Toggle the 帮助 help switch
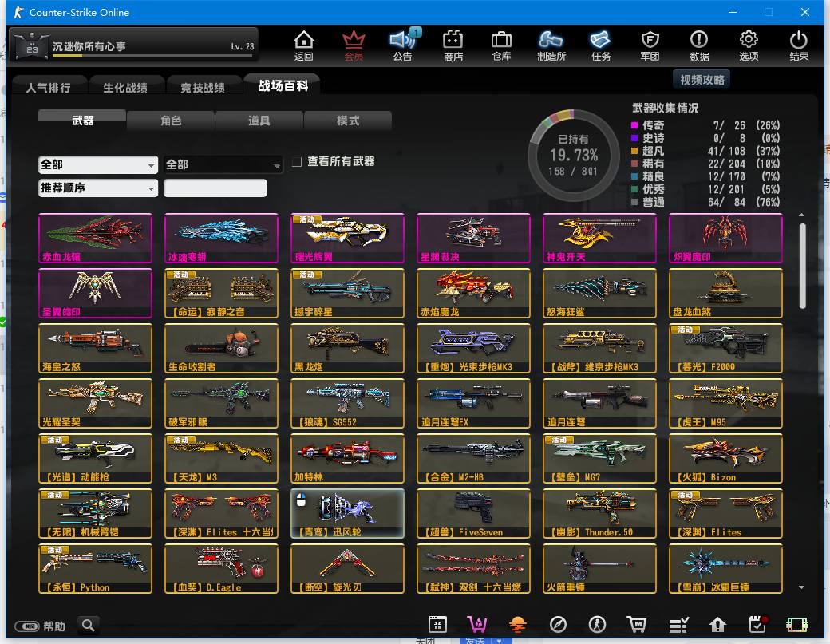This screenshot has height=644, width=830. pos(26,626)
